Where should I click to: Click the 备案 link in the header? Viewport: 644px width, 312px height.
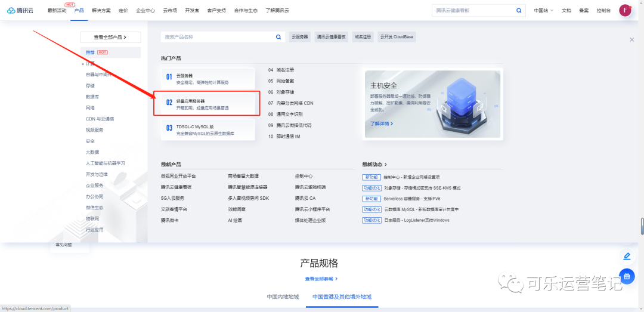[x=584, y=11]
